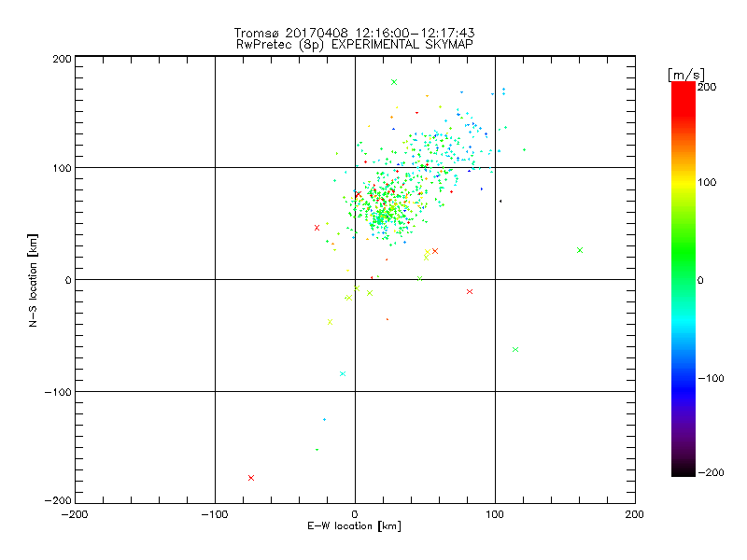This screenshot has height=560, width=747.
Task: Click the E-W location [km] axis label
Action: pos(354,525)
